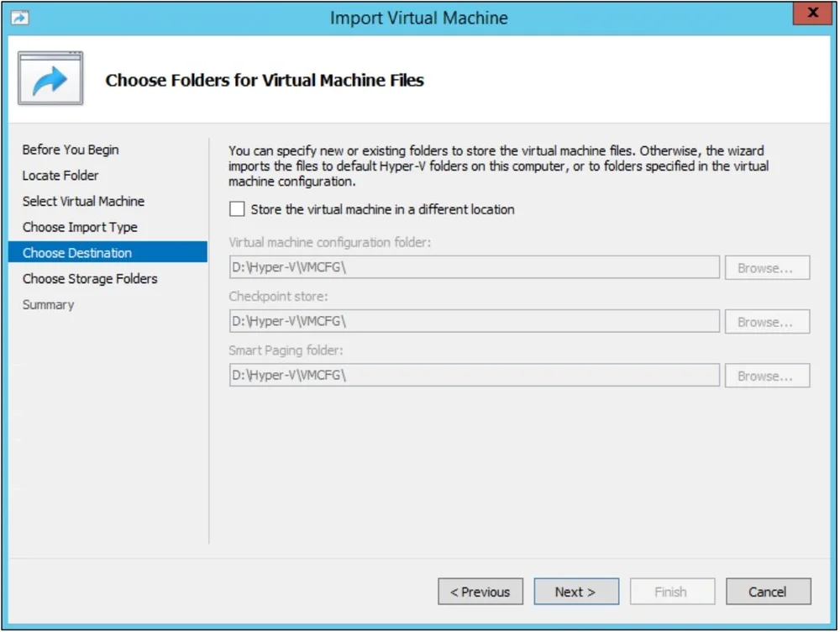Enable storing the virtual machine in a different location

(x=238, y=209)
